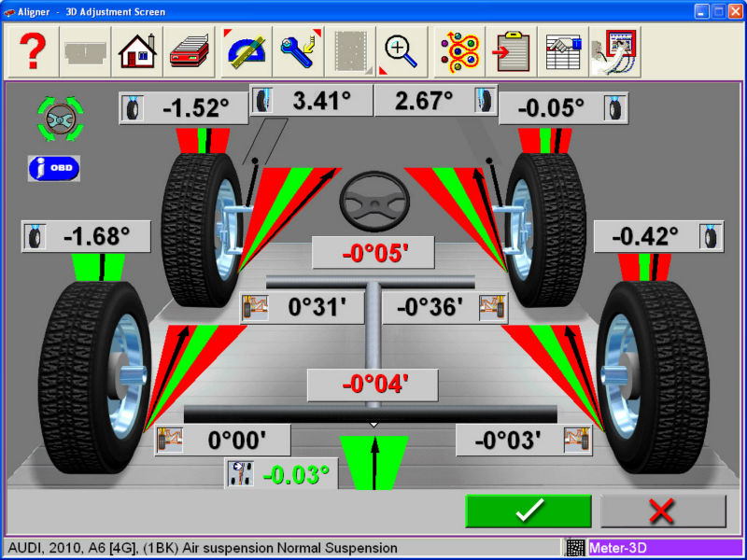Image resolution: width=747 pixels, height=560 pixels.
Task: Open the printer icon in toolbar
Action: (190, 52)
